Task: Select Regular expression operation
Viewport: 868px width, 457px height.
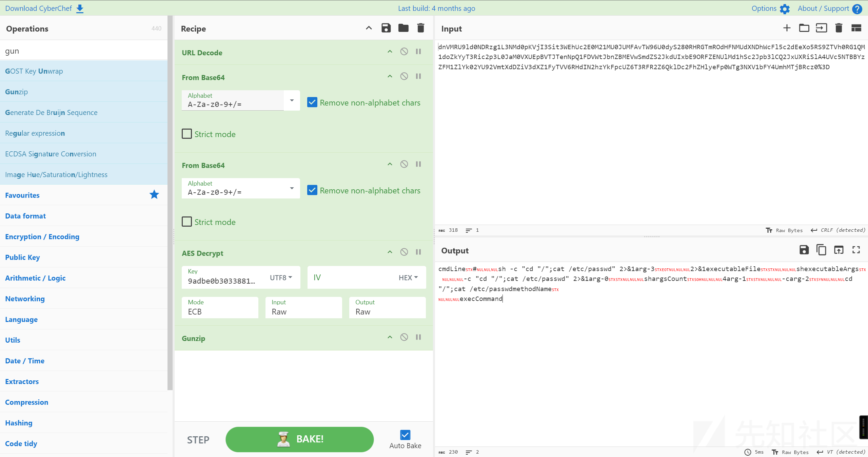Action: point(84,133)
